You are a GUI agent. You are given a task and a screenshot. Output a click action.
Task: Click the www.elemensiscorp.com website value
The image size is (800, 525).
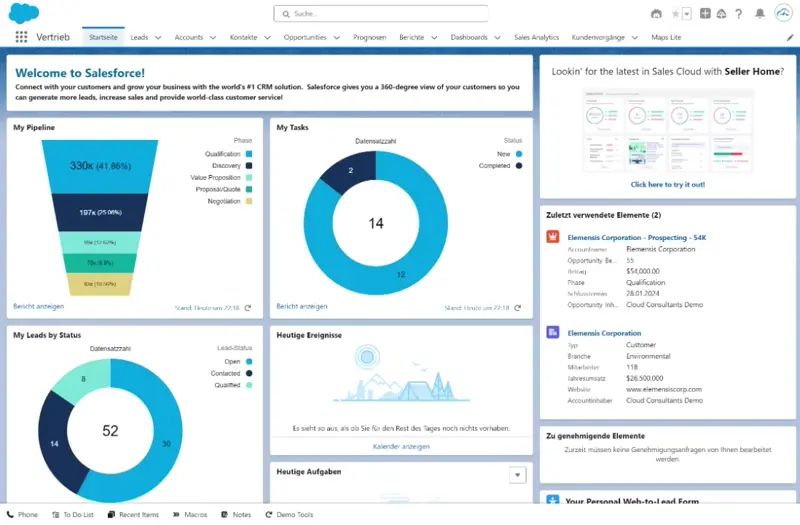point(664,389)
